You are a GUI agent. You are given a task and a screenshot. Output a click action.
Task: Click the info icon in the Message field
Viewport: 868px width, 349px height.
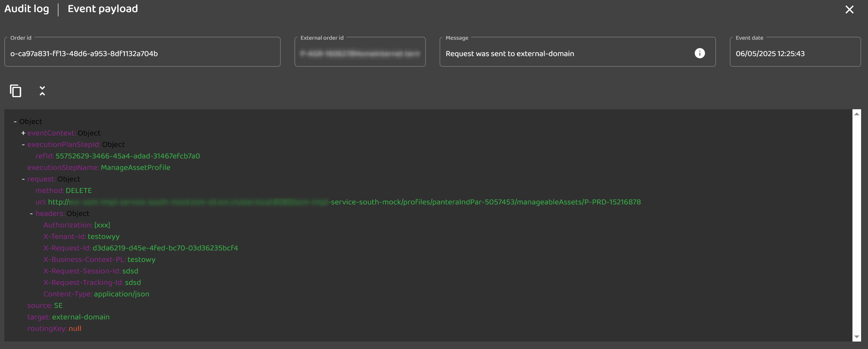point(700,53)
